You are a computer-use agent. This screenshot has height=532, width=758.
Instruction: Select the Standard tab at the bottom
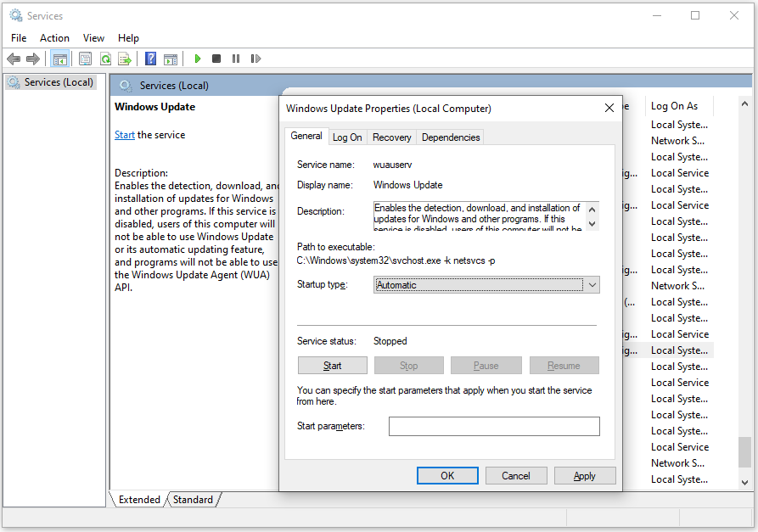point(193,500)
